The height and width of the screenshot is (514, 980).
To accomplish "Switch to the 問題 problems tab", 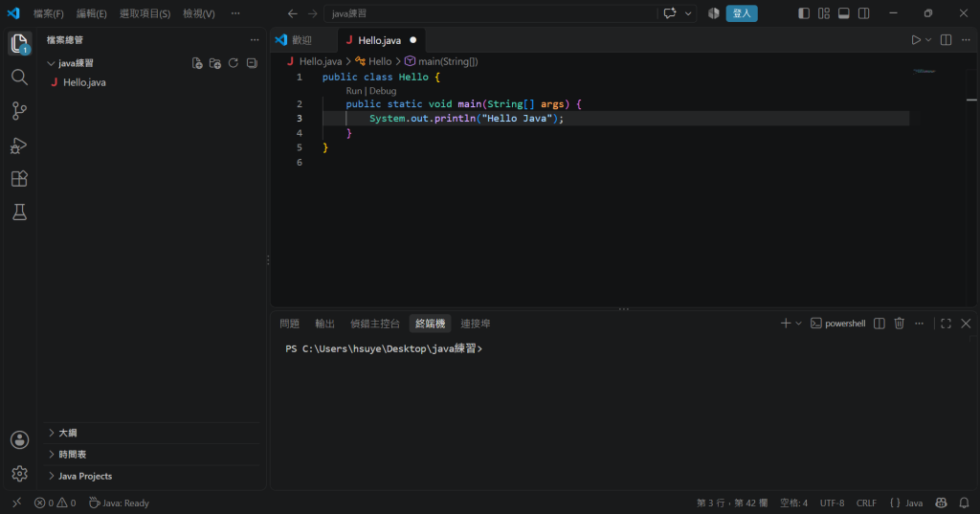I will [289, 324].
